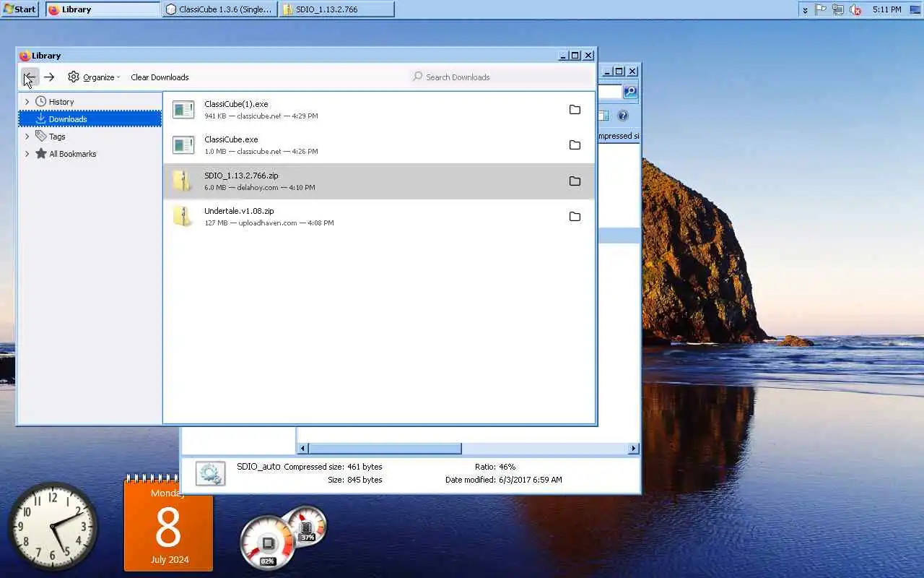
Task: Click the ClassiCube.exe file icon
Action: click(183, 145)
